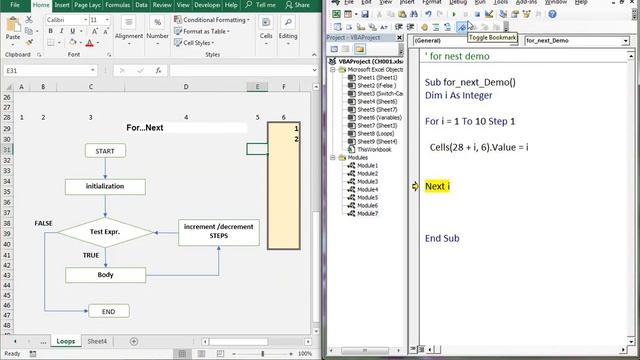Click the Share button in Excel
This screenshot has width=640, height=360.
pos(298,5)
